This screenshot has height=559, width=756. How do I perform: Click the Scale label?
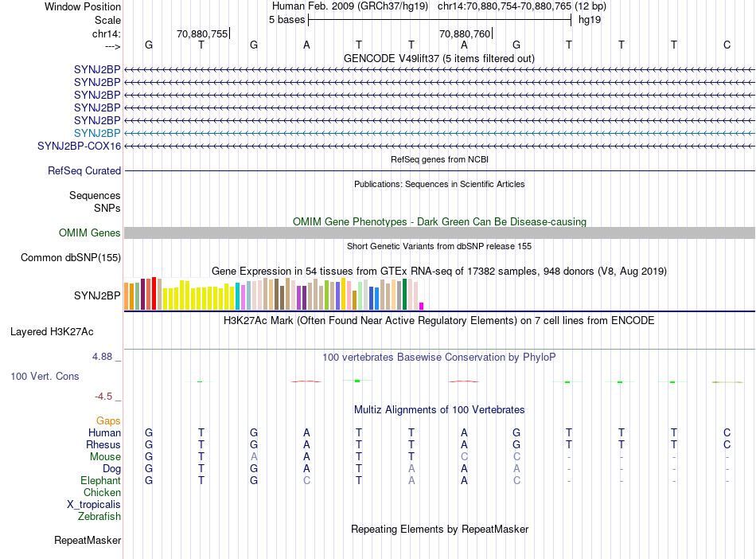pos(107,20)
